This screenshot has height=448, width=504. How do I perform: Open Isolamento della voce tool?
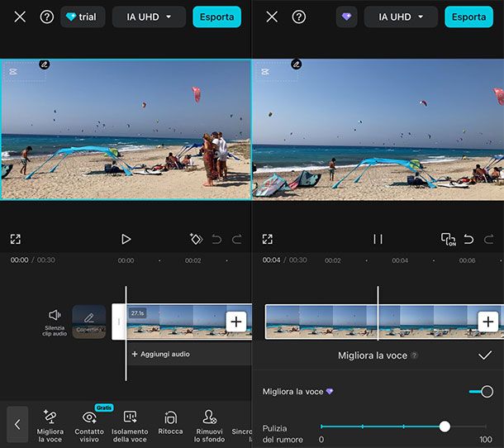click(x=130, y=424)
